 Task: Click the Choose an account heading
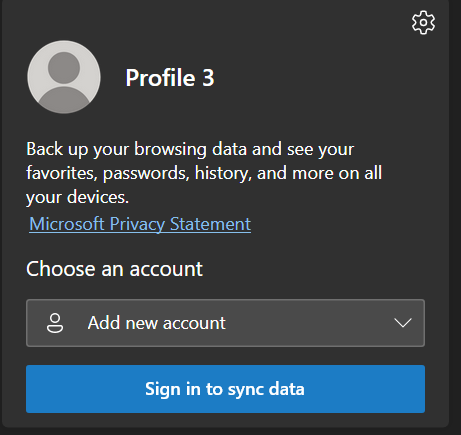tap(114, 269)
